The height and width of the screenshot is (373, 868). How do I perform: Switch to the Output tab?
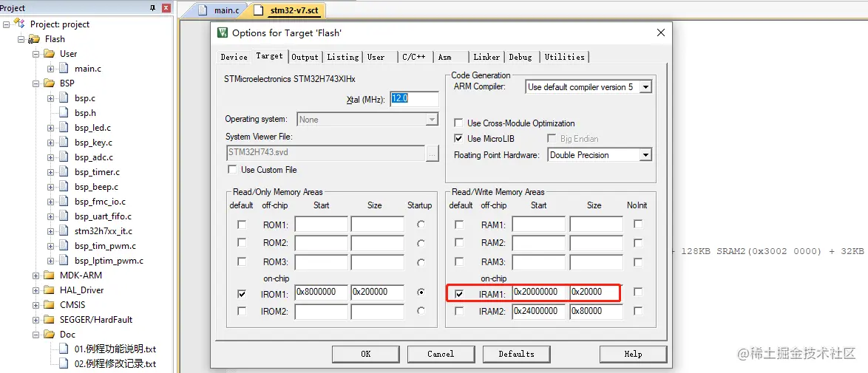pos(305,57)
